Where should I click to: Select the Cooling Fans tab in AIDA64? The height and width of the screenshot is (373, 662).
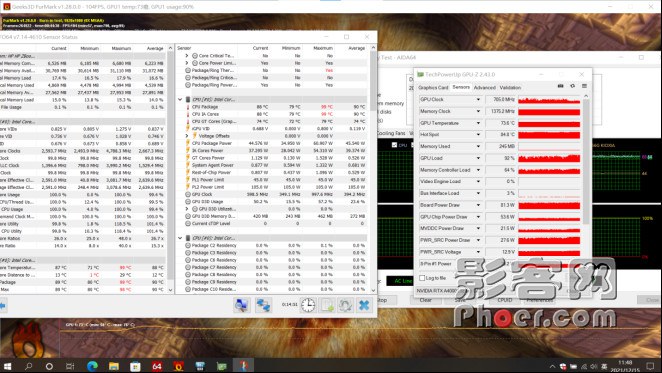coord(391,133)
